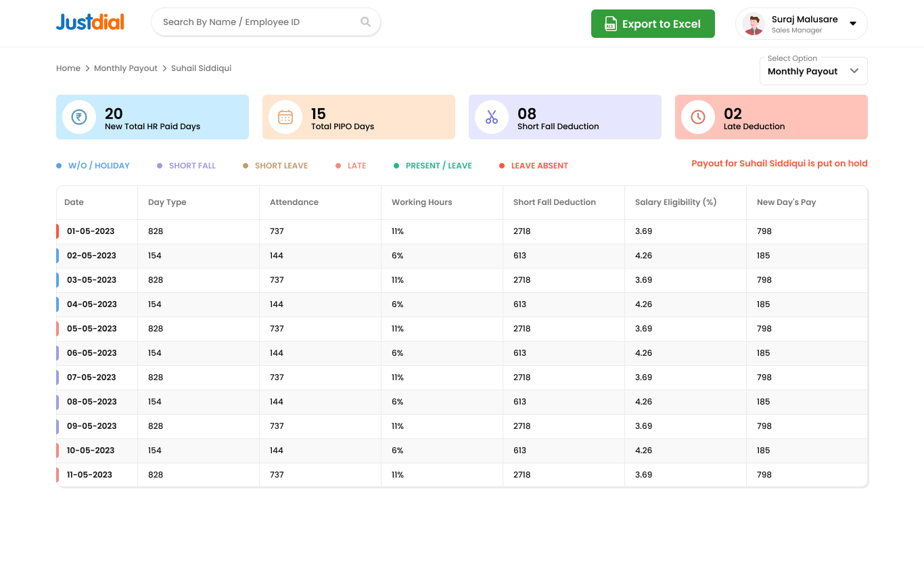Select the 03-05-2023 date row
The width and height of the screenshot is (924, 575).
pyautogui.click(x=462, y=280)
